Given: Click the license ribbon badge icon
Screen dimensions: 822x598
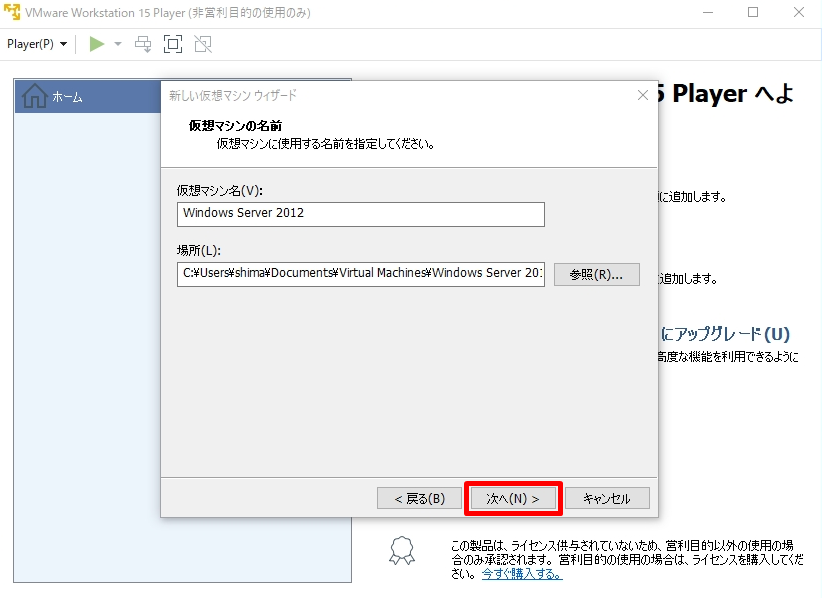Looking at the screenshot, I should [x=402, y=550].
